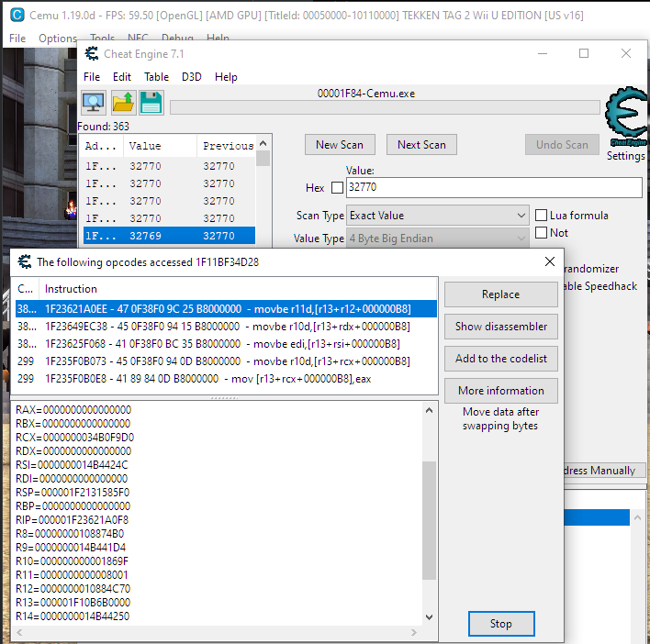Click the floppy disk save icon

tap(151, 103)
